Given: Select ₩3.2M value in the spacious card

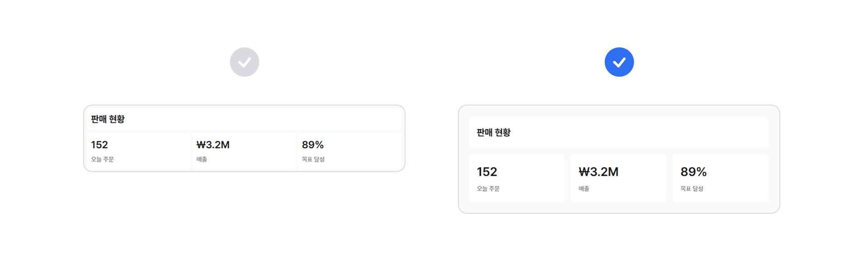Looking at the screenshot, I should coord(599,172).
